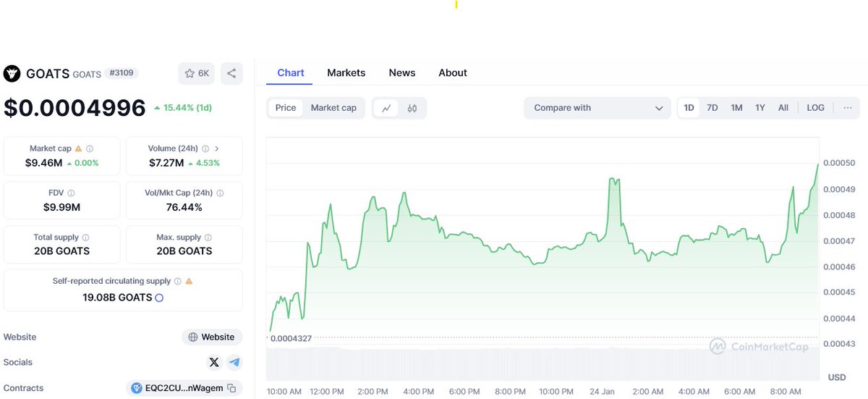Click the Market cap warning triangle icon

coord(78,148)
